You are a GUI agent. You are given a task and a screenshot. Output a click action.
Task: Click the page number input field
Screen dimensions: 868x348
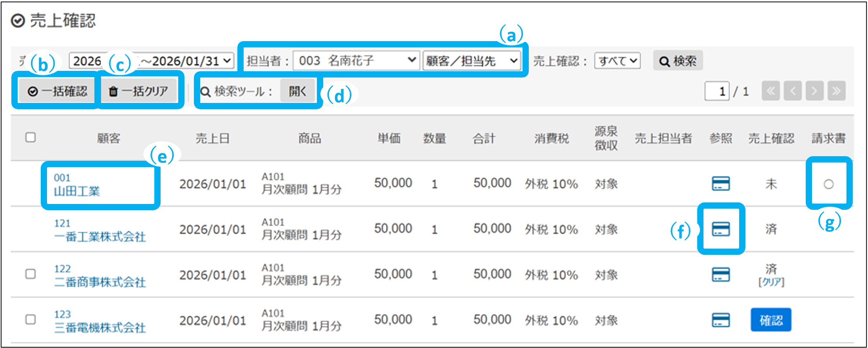click(x=717, y=91)
